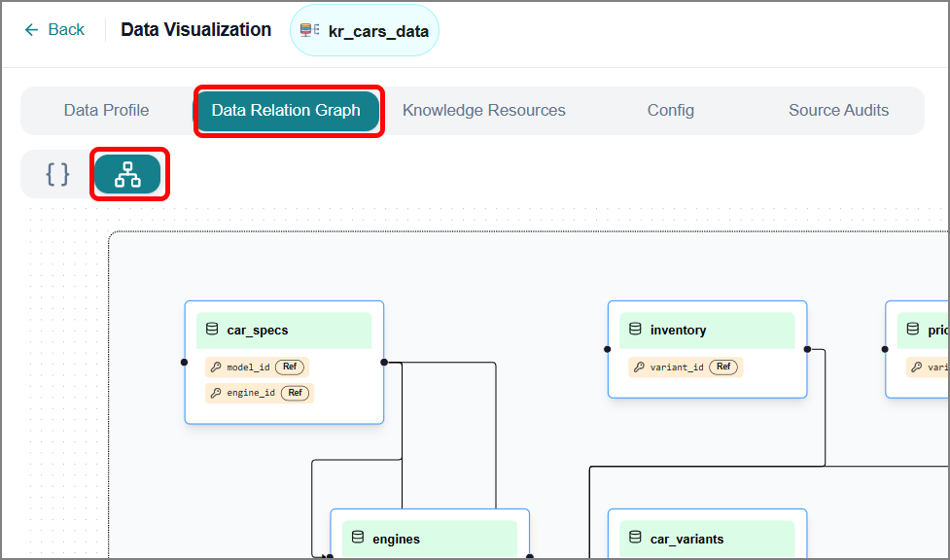Image resolution: width=950 pixels, height=560 pixels.
Task: Click model_id field in car_specs
Action: click(257, 367)
